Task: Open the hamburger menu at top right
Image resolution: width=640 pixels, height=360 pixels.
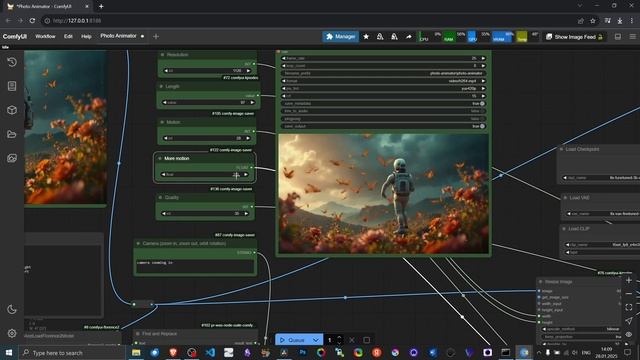Action: click(x=632, y=37)
